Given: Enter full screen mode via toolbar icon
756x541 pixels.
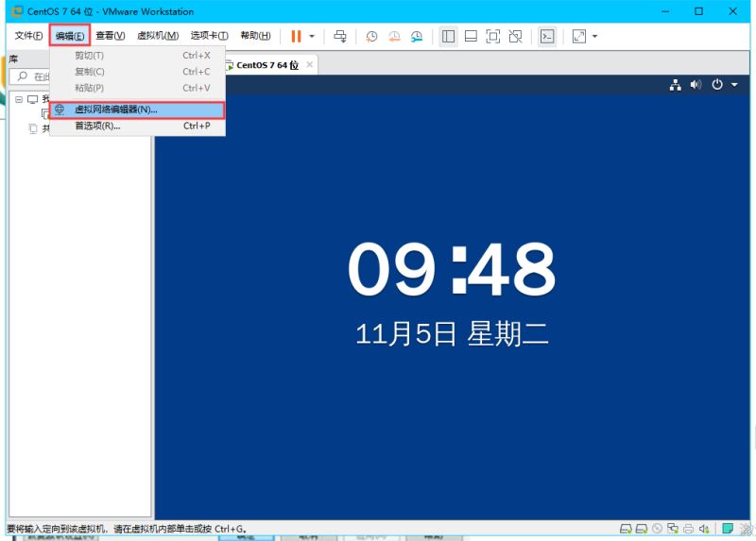Looking at the screenshot, I should click(x=492, y=36).
